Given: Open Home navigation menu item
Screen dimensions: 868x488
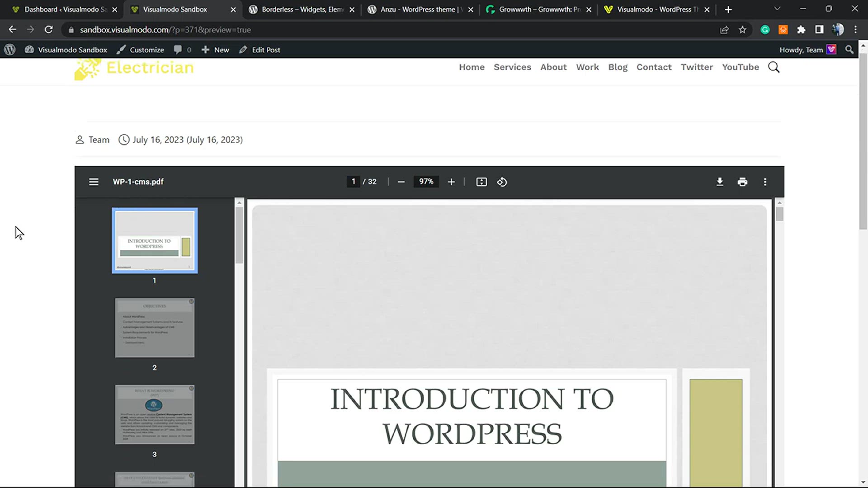Looking at the screenshot, I should click(472, 67).
